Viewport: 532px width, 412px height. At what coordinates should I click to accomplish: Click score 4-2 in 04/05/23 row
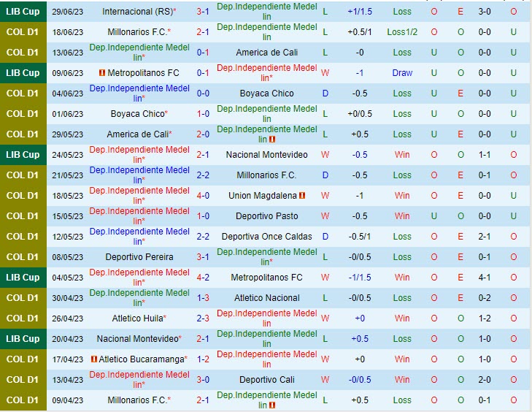[203, 278]
